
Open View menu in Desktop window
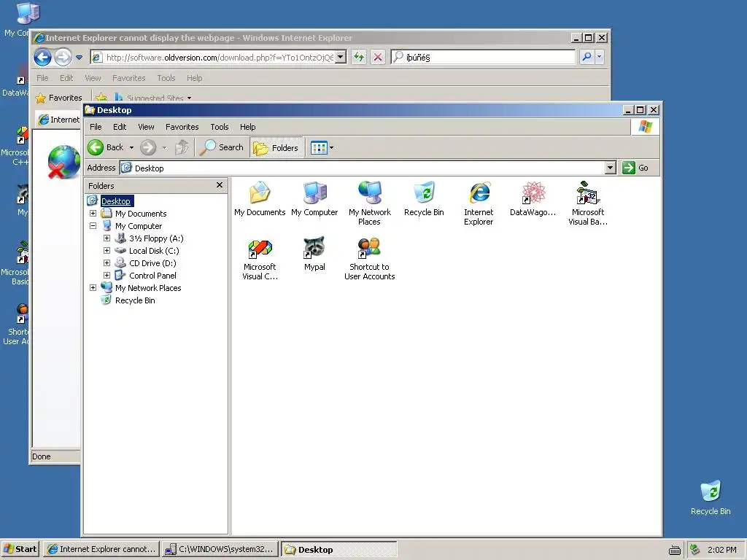click(x=146, y=127)
